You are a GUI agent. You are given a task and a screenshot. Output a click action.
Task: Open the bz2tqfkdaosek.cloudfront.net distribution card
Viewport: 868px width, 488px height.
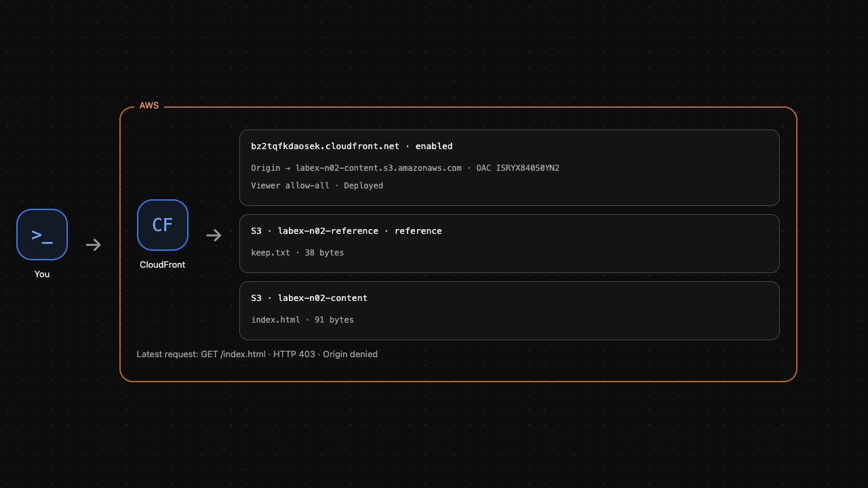(509, 167)
